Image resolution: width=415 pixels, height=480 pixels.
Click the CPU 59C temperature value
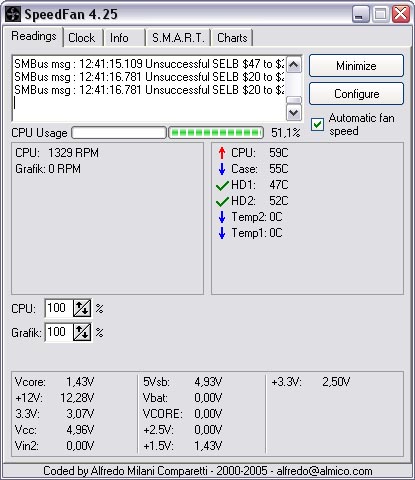[279, 153]
